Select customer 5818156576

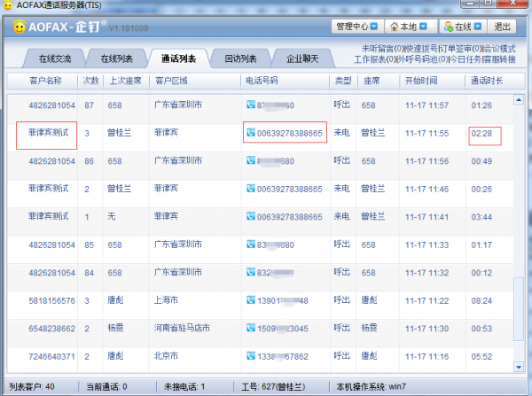coord(51,300)
